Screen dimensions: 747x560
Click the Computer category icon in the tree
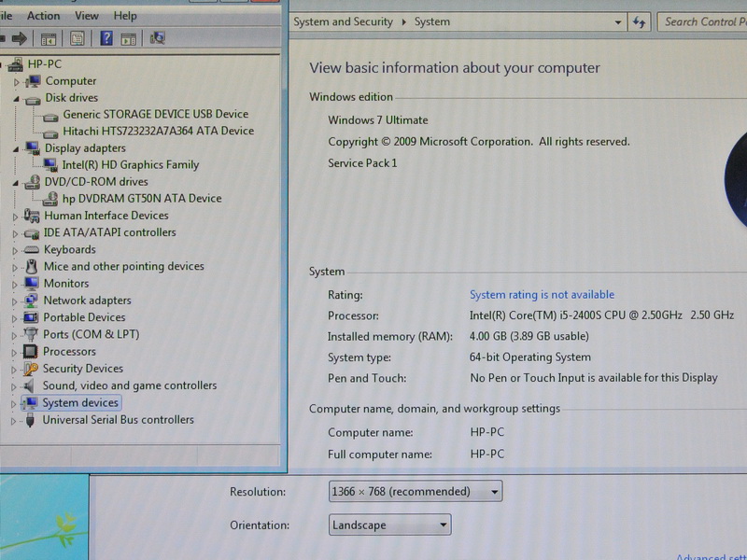(33, 81)
